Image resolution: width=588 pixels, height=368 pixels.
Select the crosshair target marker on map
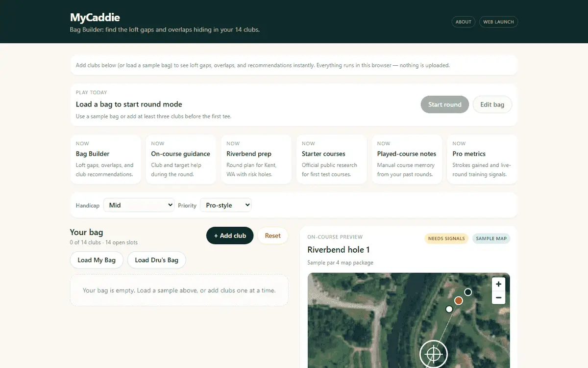coord(434,353)
